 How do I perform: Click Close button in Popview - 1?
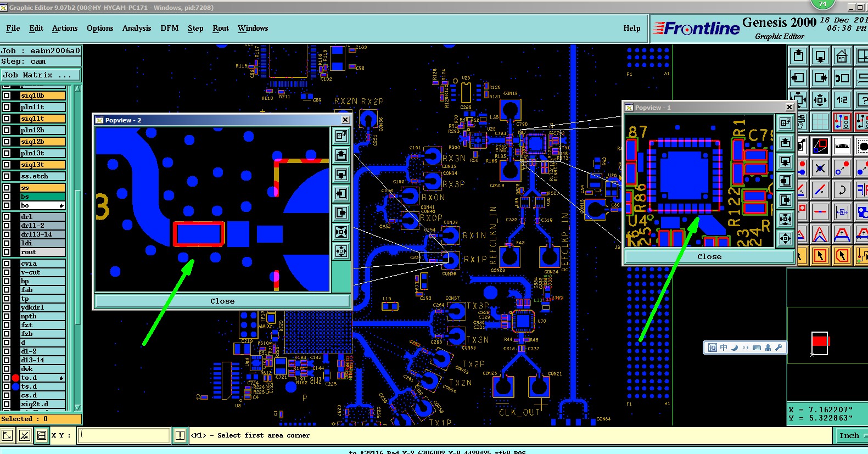709,256
